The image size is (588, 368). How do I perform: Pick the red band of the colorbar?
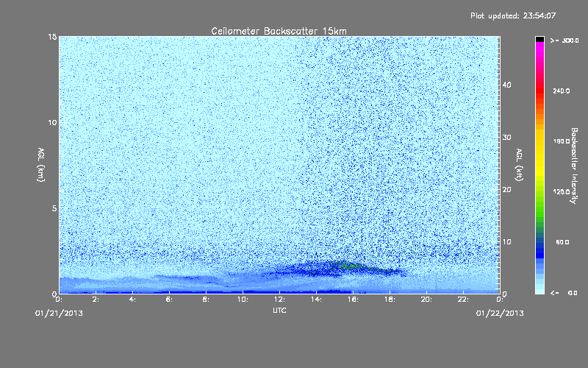point(539,90)
